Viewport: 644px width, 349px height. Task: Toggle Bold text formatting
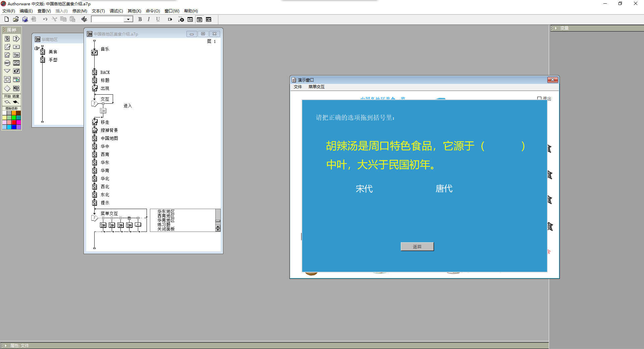coord(140,19)
